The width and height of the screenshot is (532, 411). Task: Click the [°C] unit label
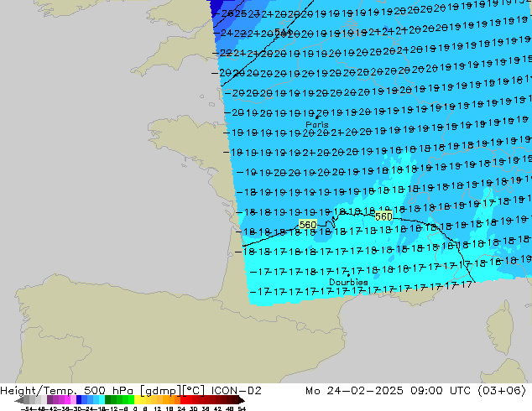point(194,391)
